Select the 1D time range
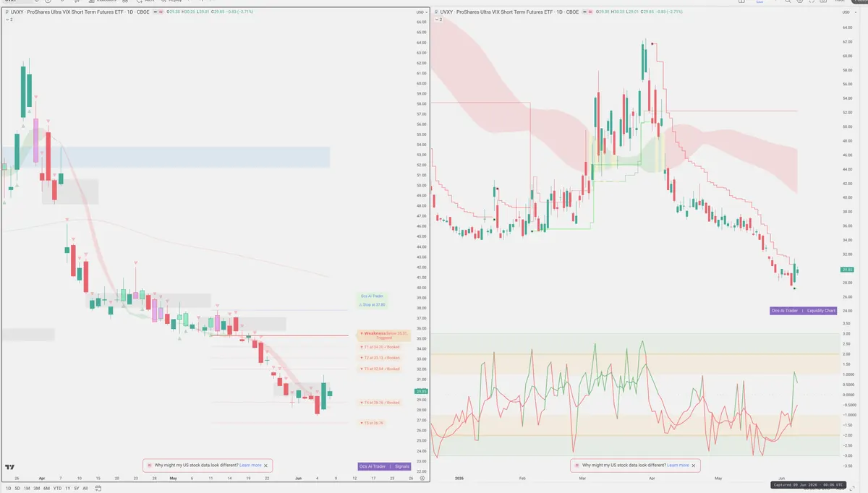The width and height of the screenshot is (868, 493). click(x=8, y=489)
